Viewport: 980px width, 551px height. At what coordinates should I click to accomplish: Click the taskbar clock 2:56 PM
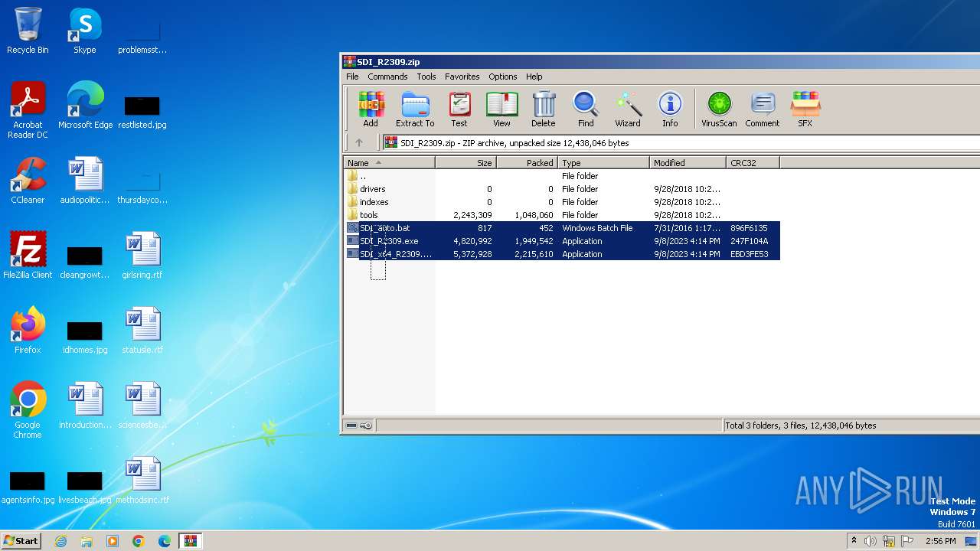click(940, 541)
